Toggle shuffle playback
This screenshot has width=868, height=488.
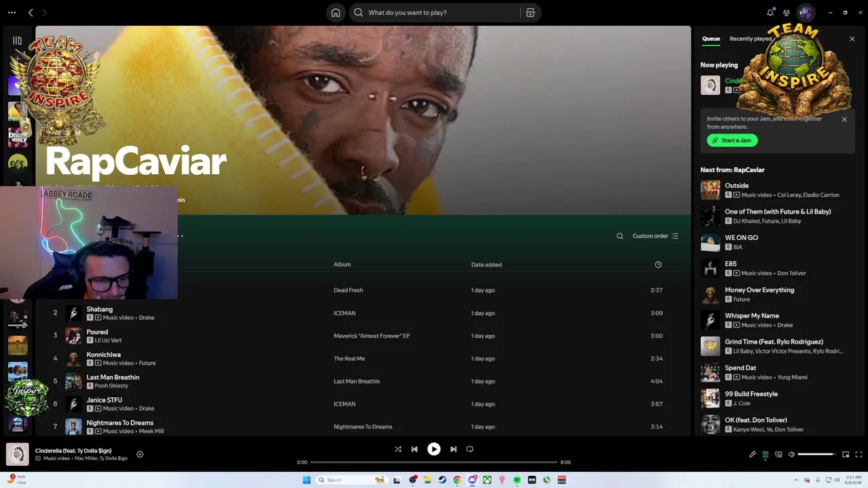tap(398, 449)
